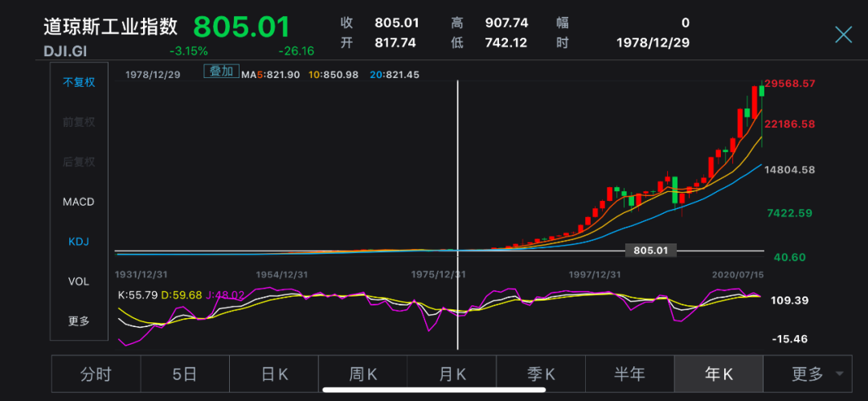Click the 2020/07/15 date label
This screenshot has width=868, height=401.
737,275
